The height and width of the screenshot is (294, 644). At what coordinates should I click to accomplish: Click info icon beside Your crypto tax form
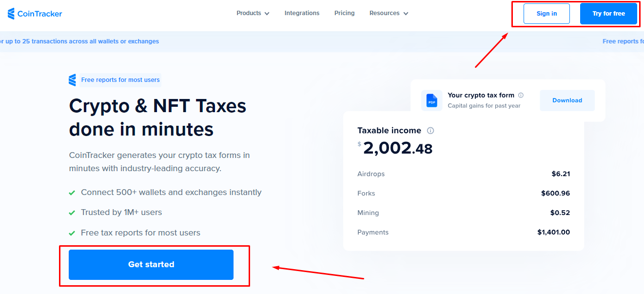click(521, 96)
